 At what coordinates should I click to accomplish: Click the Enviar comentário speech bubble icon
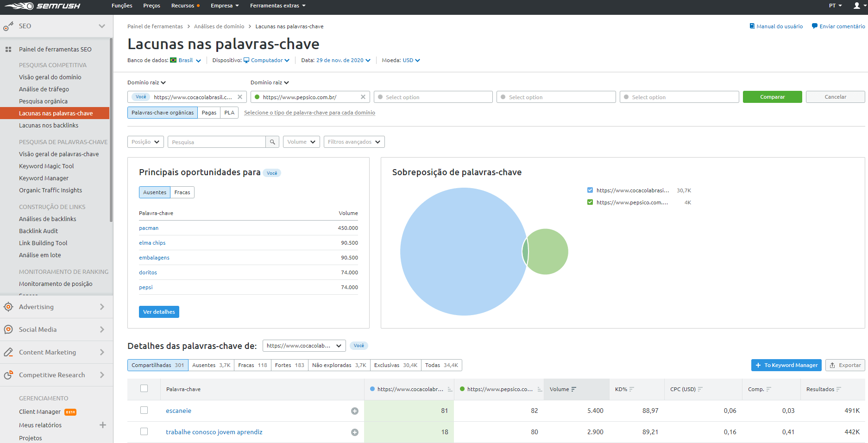815,26
